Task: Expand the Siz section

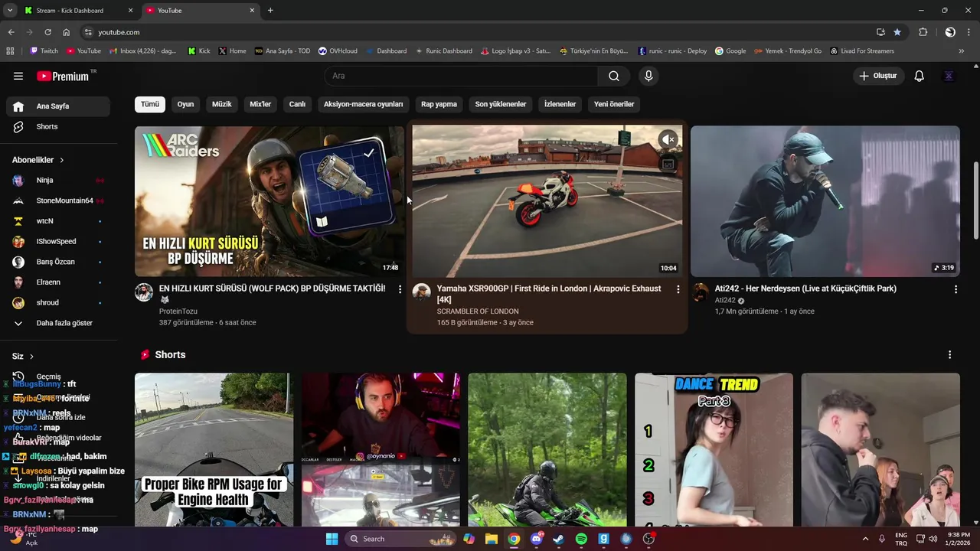Action: [23, 357]
